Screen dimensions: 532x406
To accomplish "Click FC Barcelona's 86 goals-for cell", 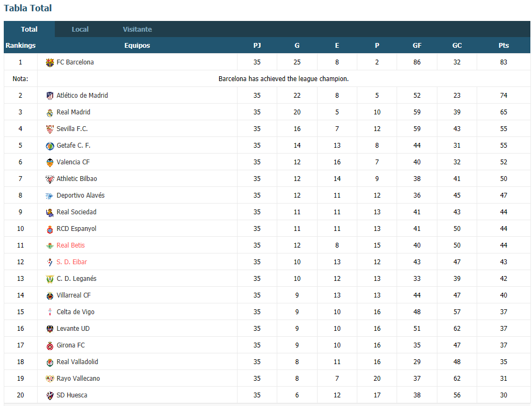I will click(x=417, y=62).
